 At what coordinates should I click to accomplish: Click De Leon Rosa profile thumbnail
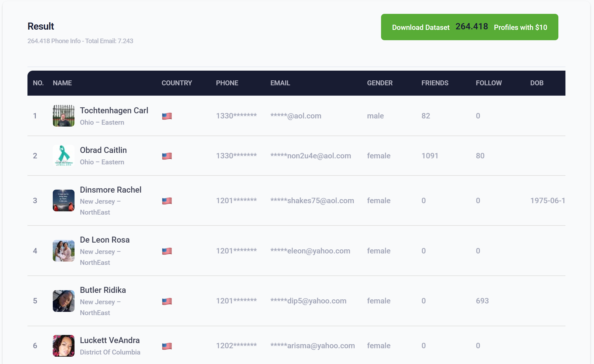(63, 251)
